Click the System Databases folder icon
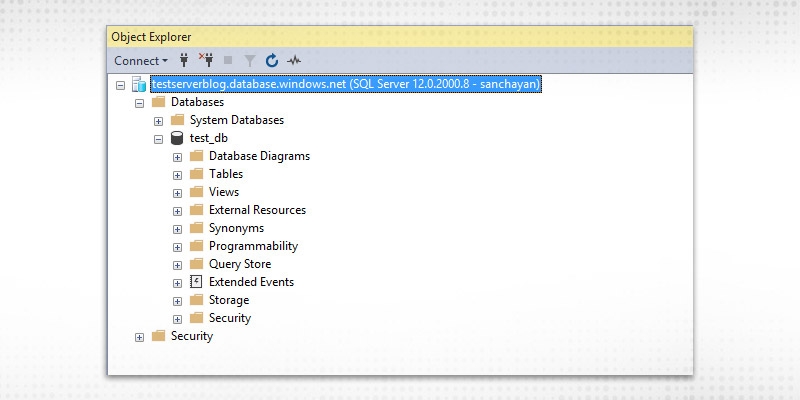This screenshot has height=400, width=800. tap(178, 120)
